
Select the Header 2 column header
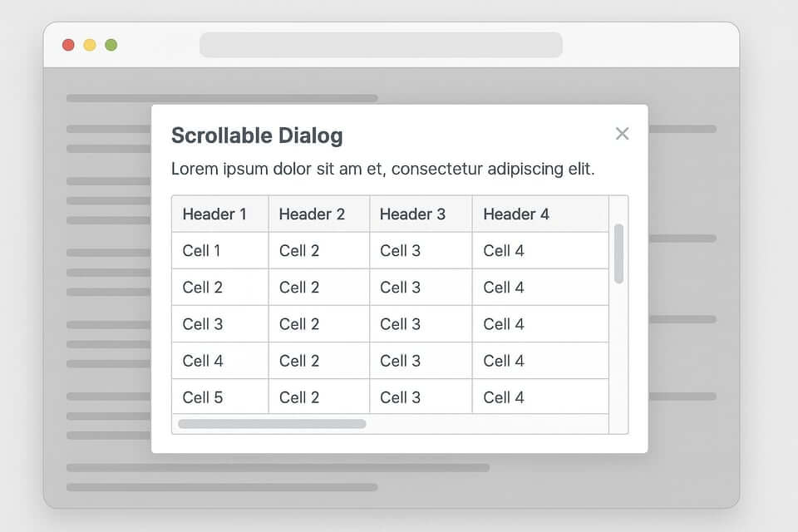click(x=312, y=214)
